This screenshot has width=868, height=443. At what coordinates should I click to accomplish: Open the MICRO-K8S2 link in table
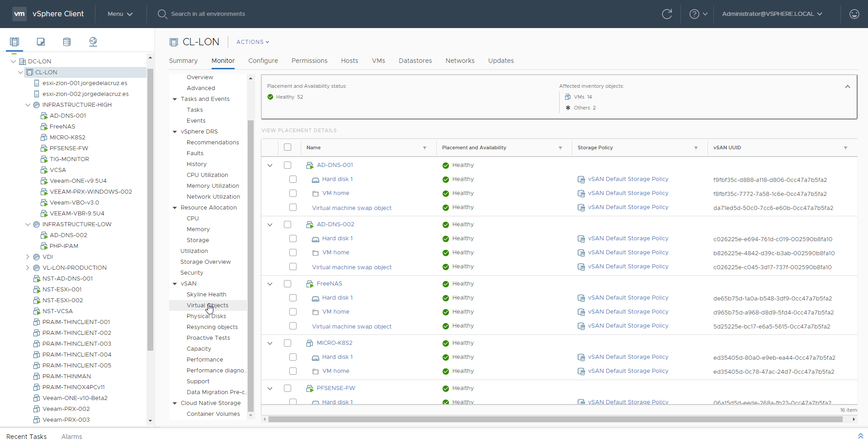coord(335,343)
